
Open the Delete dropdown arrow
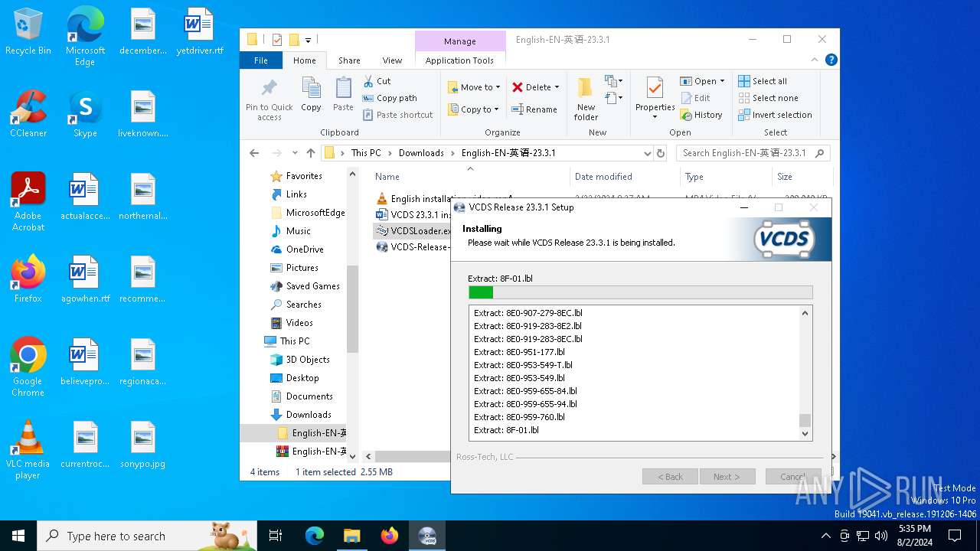[x=557, y=87]
